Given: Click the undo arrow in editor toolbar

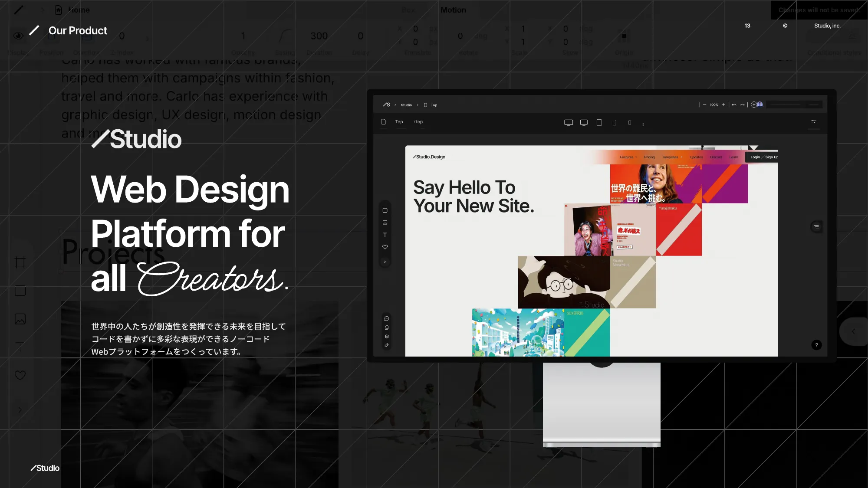Looking at the screenshot, I should pos(734,105).
